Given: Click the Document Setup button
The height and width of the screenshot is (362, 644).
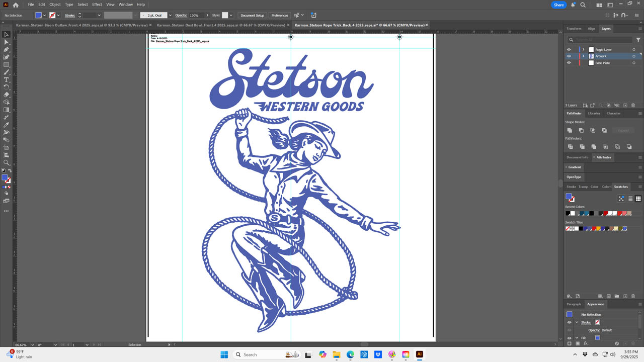Looking at the screenshot, I should click(252, 16).
